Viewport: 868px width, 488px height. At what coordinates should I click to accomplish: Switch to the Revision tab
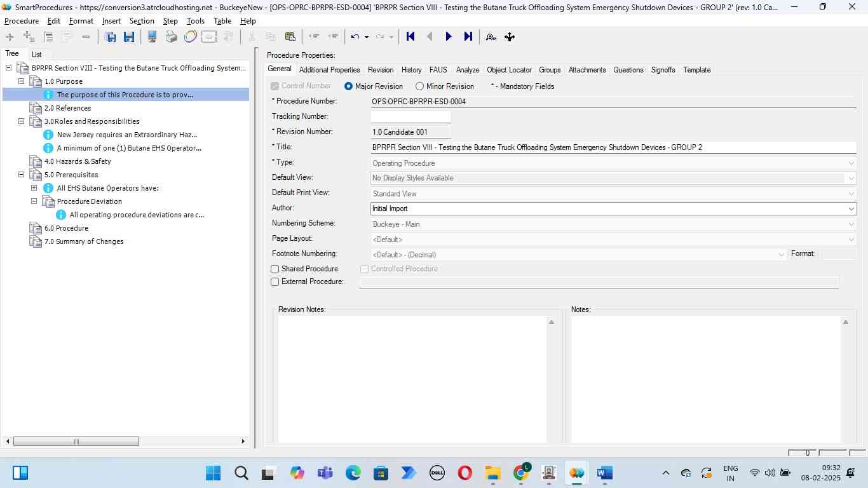tap(381, 70)
